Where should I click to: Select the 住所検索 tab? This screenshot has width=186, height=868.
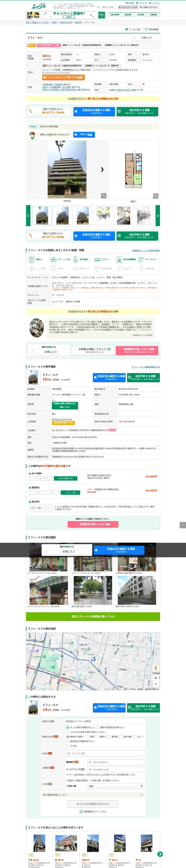click(x=141, y=15)
